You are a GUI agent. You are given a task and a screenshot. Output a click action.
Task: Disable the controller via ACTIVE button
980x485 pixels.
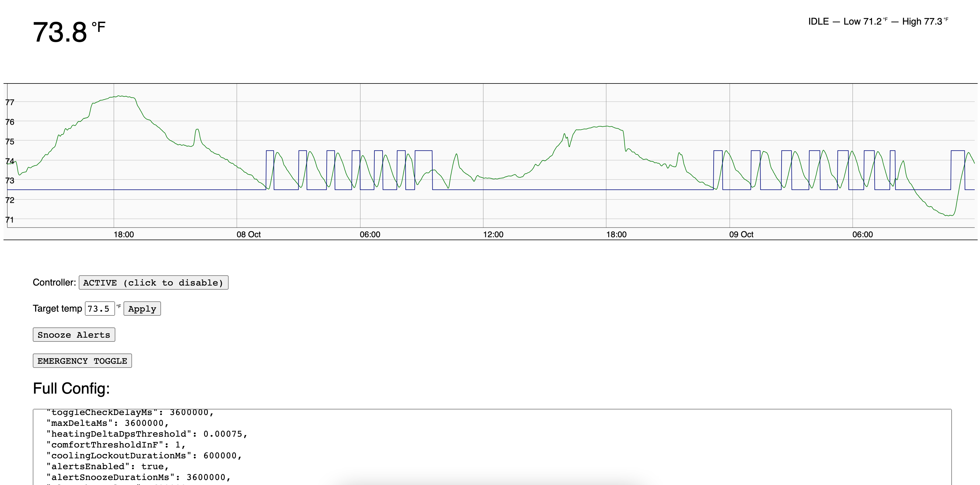pyautogui.click(x=153, y=282)
